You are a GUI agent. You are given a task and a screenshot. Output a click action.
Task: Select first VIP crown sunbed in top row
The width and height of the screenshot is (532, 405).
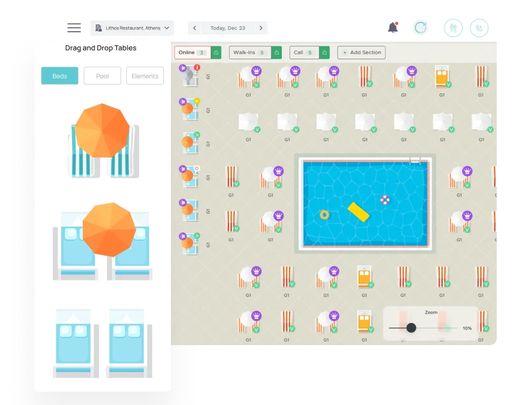click(x=249, y=77)
